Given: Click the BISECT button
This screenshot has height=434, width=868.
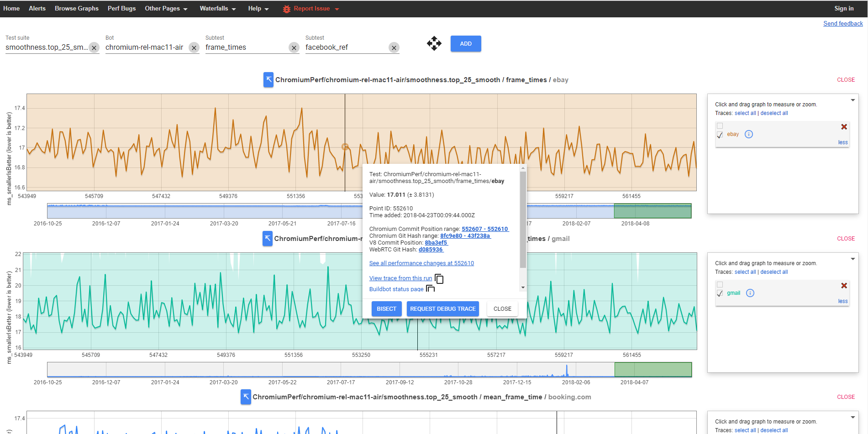Looking at the screenshot, I should click(x=386, y=309).
